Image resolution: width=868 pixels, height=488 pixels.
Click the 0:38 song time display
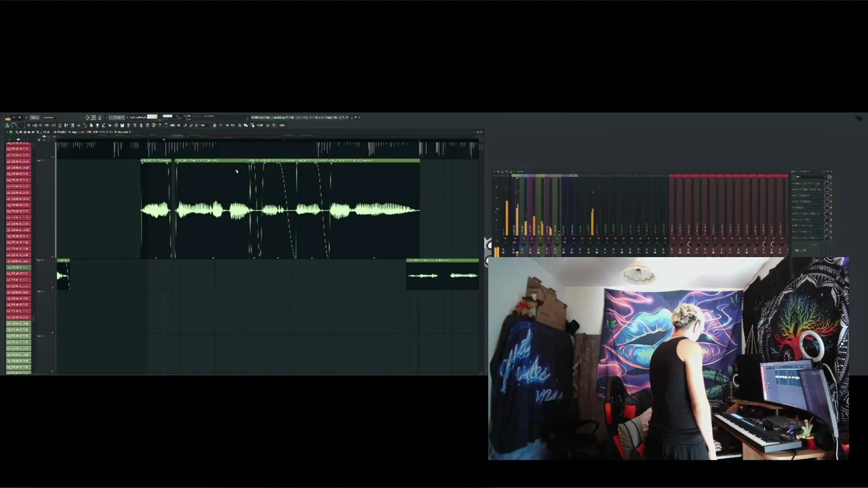(x=94, y=117)
